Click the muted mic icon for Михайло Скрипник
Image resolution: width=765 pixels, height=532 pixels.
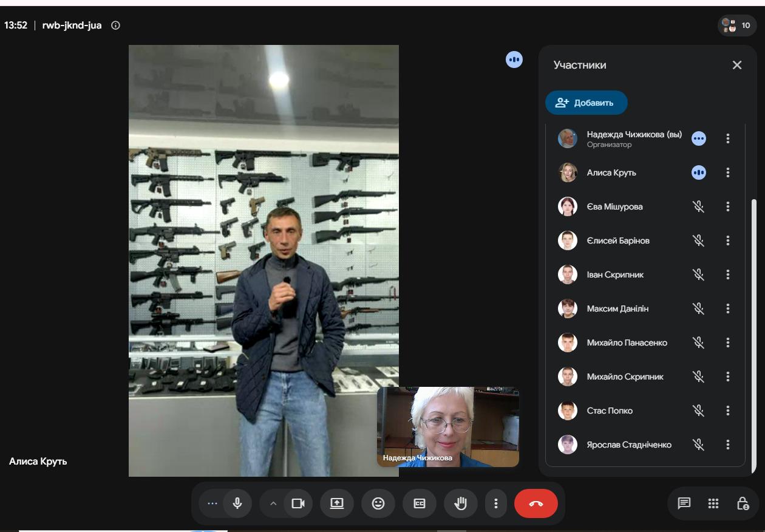[699, 377]
